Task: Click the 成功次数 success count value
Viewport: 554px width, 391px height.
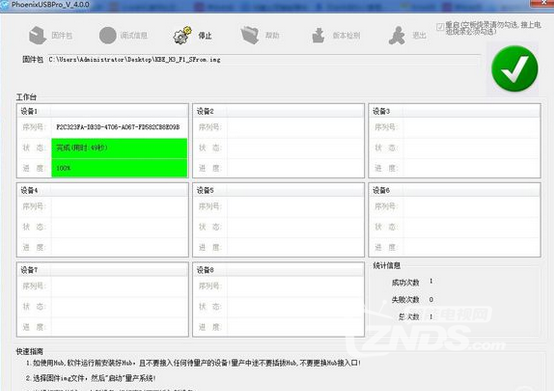Action: click(431, 282)
